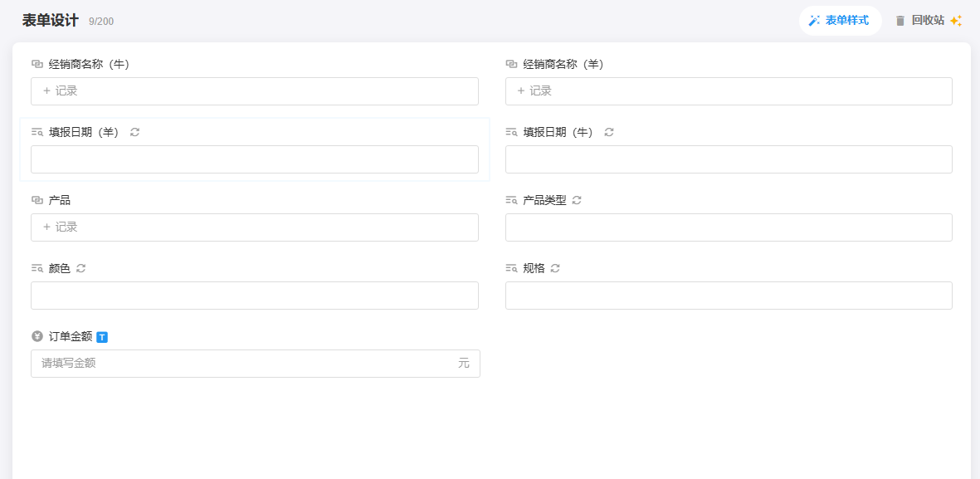Click the yen icon beside 订单金额
Image resolution: width=980 pixels, height=479 pixels.
(x=37, y=336)
